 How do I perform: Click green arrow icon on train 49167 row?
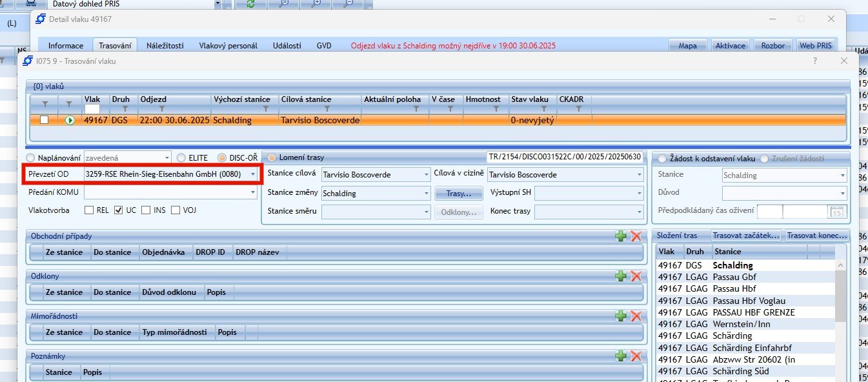tap(70, 120)
